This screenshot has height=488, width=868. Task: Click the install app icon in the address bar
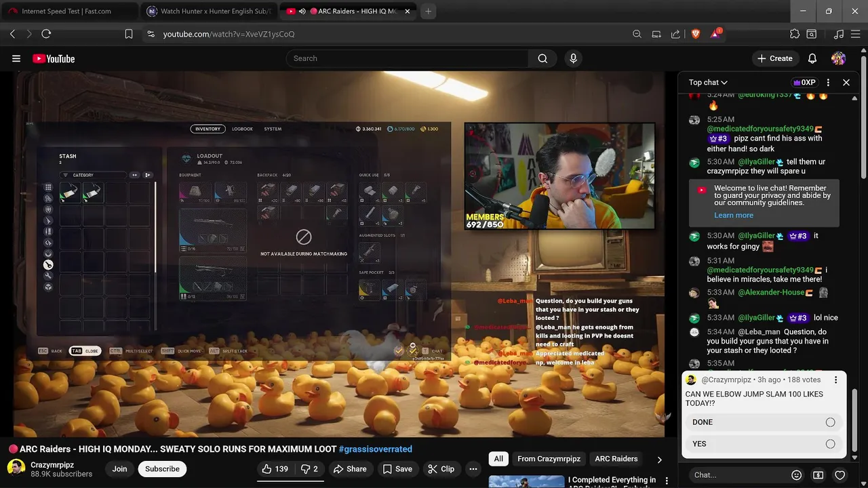[x=656, y=34]
